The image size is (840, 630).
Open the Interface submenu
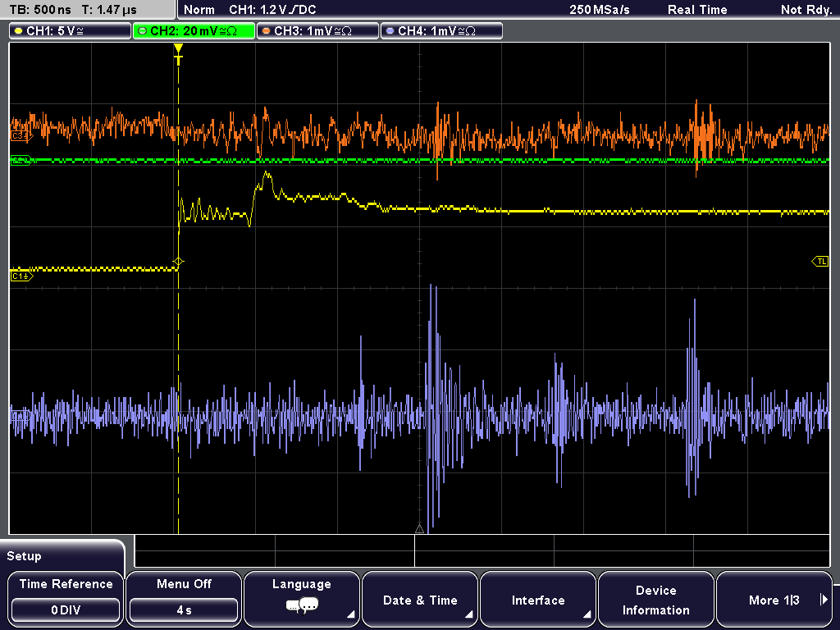tap(538, 599)
